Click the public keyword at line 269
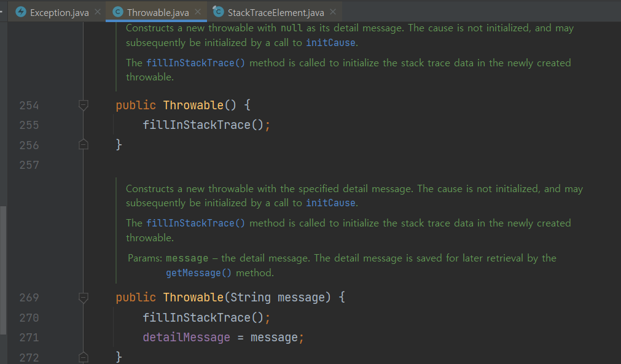The height and width of the screenshot is (364, 621). 136,298
